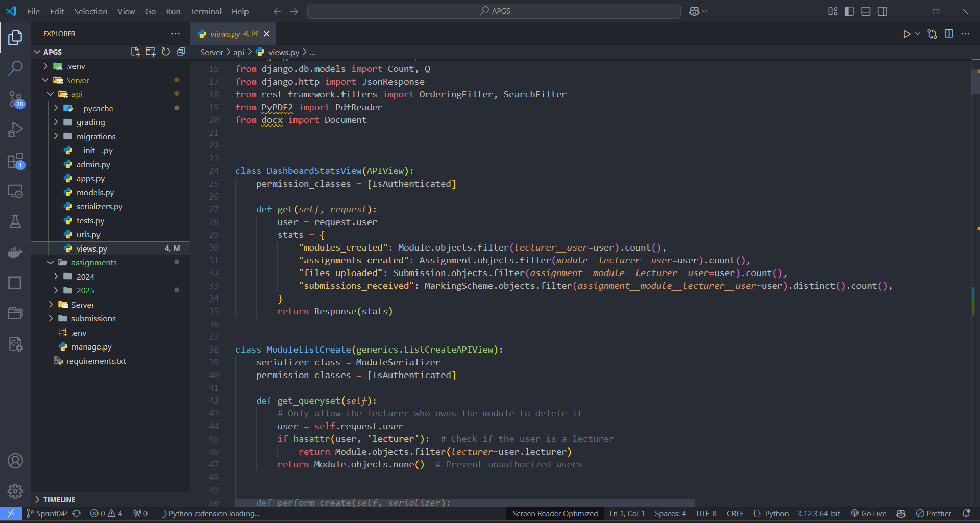Open remote window indicator in status bar
This screenshot has width=980, height=523.
point(11,513)
